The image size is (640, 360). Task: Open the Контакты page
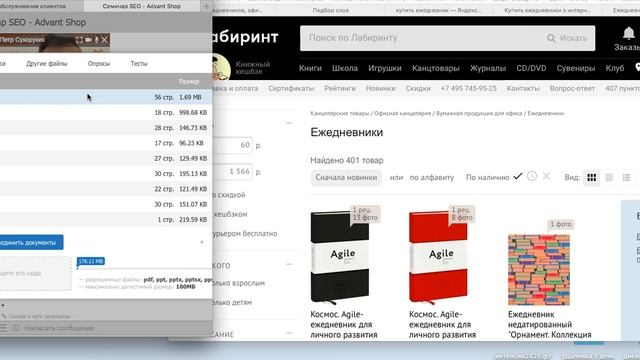[523, 88]
